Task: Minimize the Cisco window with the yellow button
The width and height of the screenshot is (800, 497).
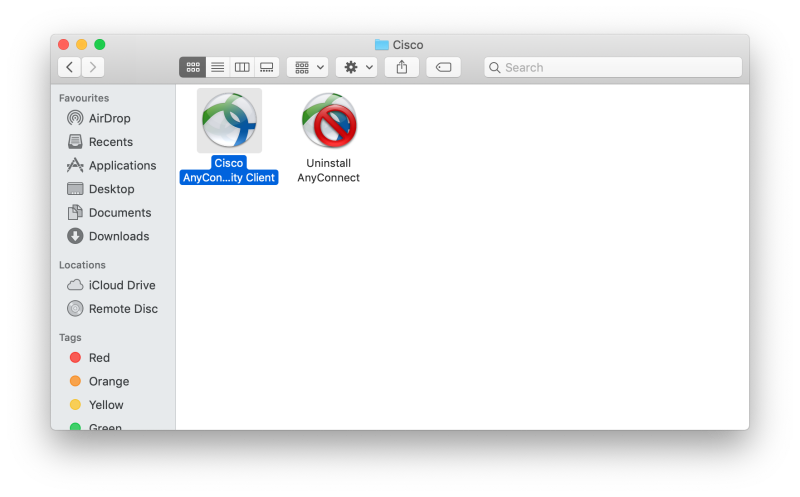Action: coord(82,44)
